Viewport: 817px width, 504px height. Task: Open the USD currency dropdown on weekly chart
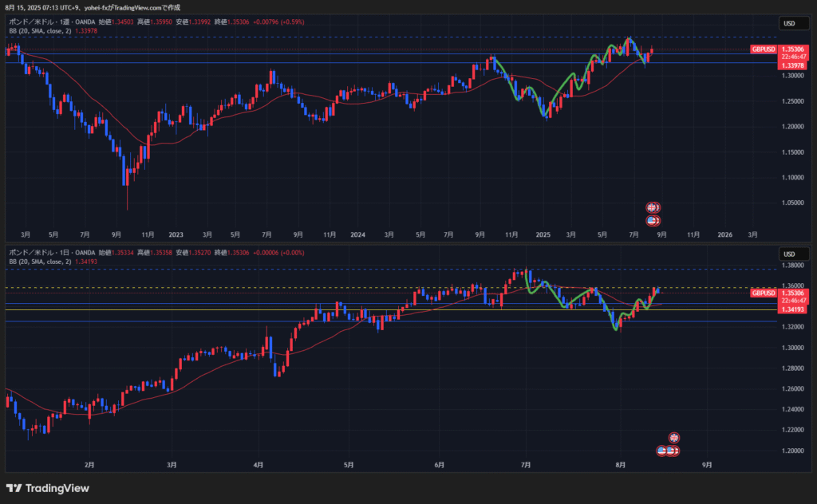click(789, 24)
